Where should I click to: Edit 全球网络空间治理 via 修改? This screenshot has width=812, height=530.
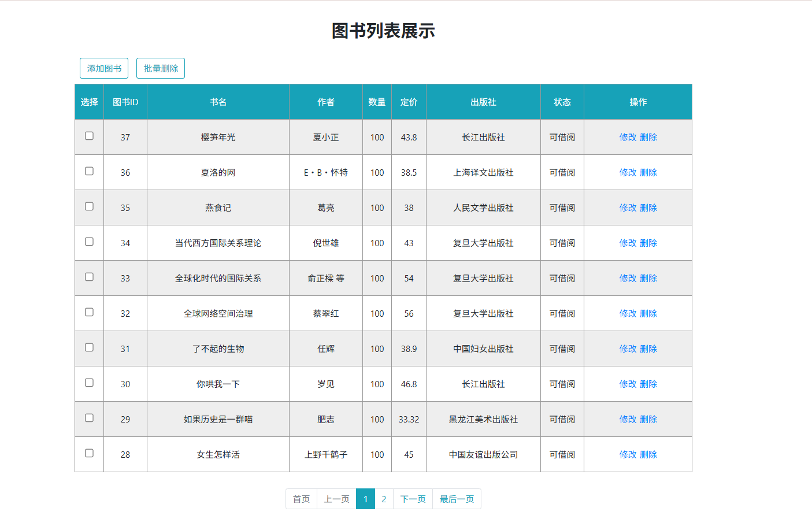tap(628, 313)
